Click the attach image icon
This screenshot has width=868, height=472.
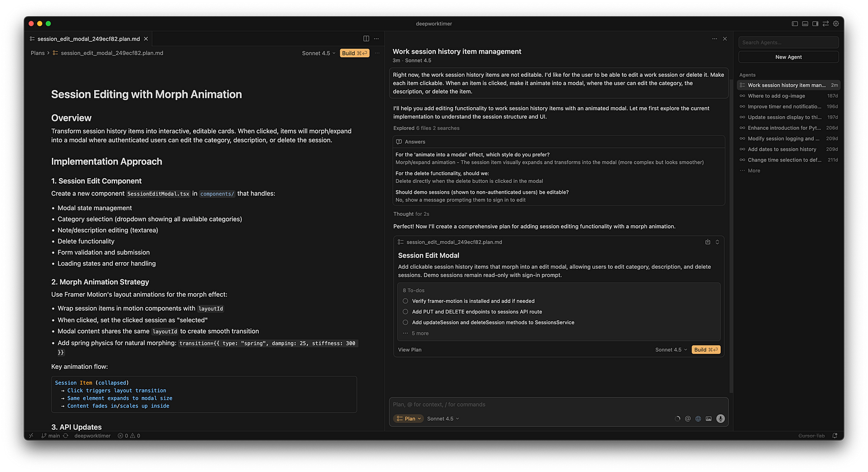[x=709, y=419]
